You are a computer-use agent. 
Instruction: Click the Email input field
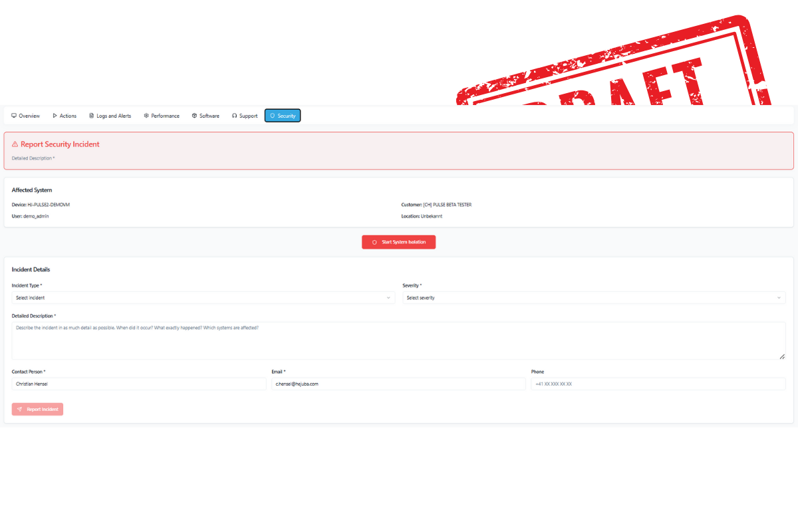coord(398,384)
